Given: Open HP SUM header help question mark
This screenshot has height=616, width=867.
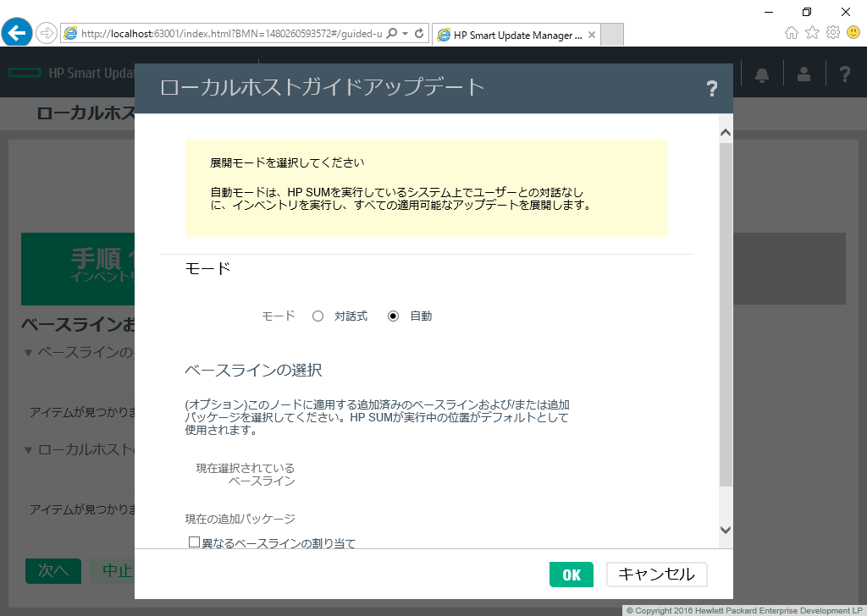Looking at the screenshot, I should tap(844, 74).
